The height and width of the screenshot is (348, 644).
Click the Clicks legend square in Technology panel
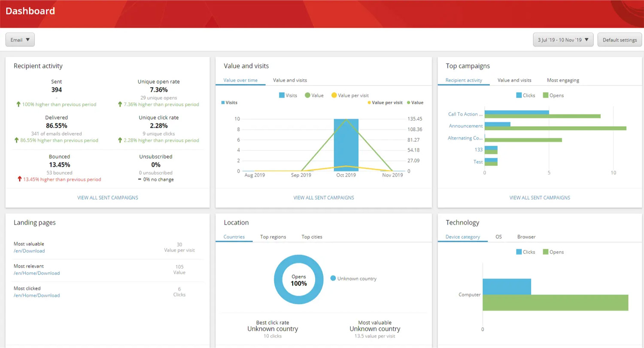point(519,252)
